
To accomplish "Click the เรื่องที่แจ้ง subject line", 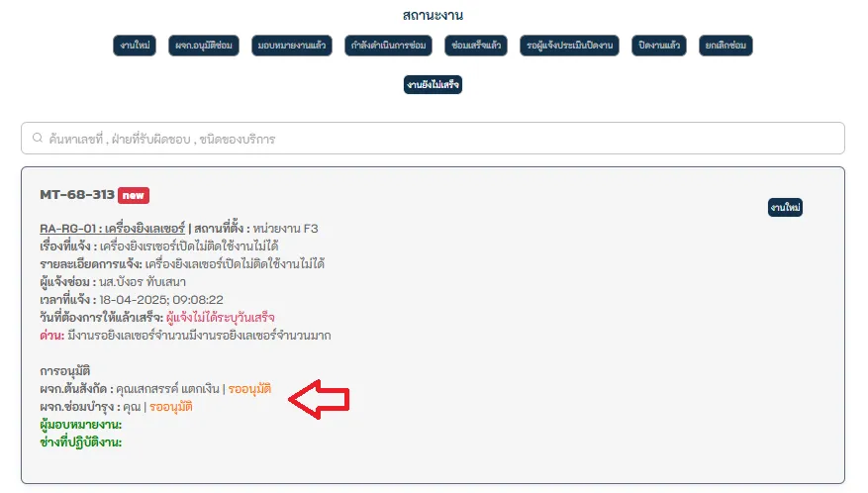I will click(x=159, y=246).
